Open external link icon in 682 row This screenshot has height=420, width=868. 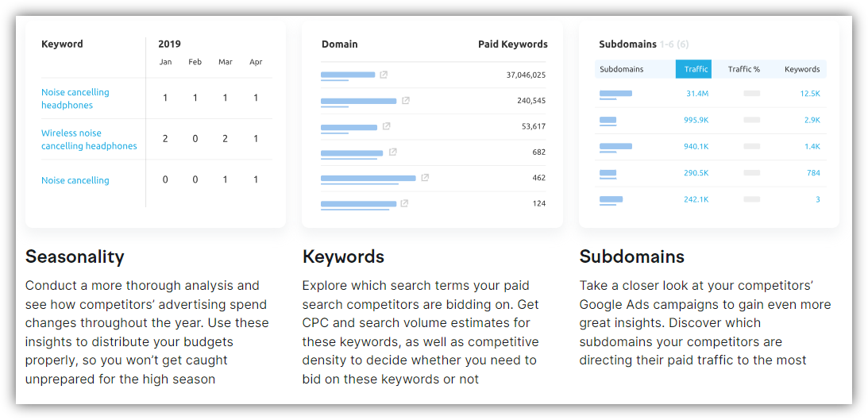point(392,152)
